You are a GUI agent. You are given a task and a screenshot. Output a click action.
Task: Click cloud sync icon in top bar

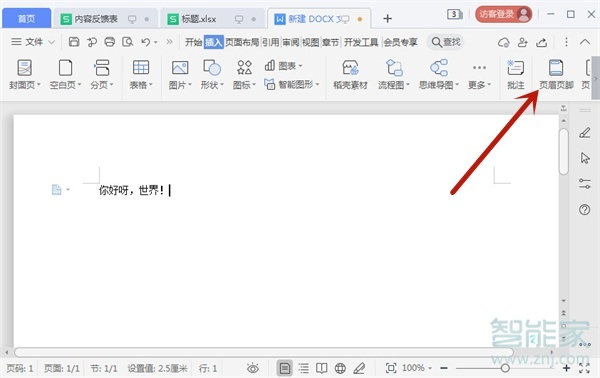tap(504, 42)
